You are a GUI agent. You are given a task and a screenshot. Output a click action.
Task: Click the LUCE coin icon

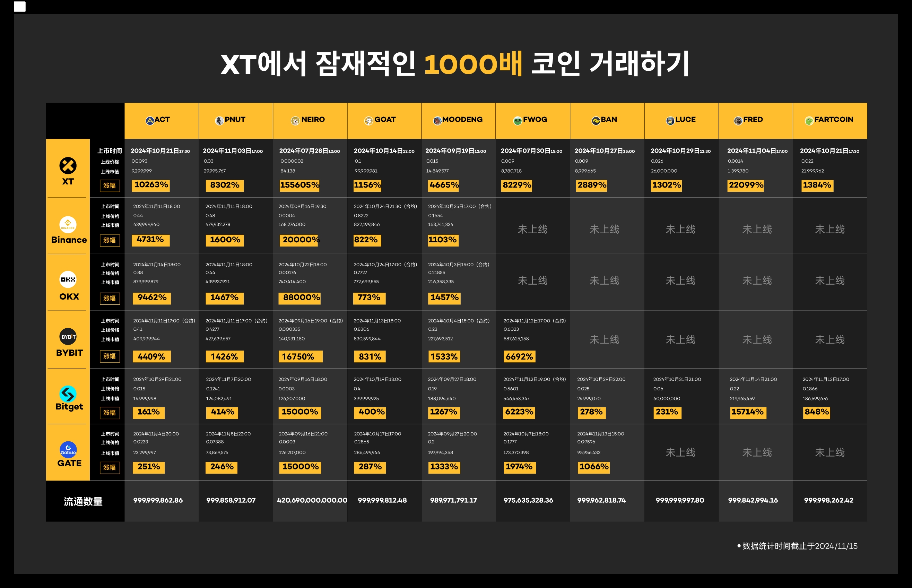[670, 121]
